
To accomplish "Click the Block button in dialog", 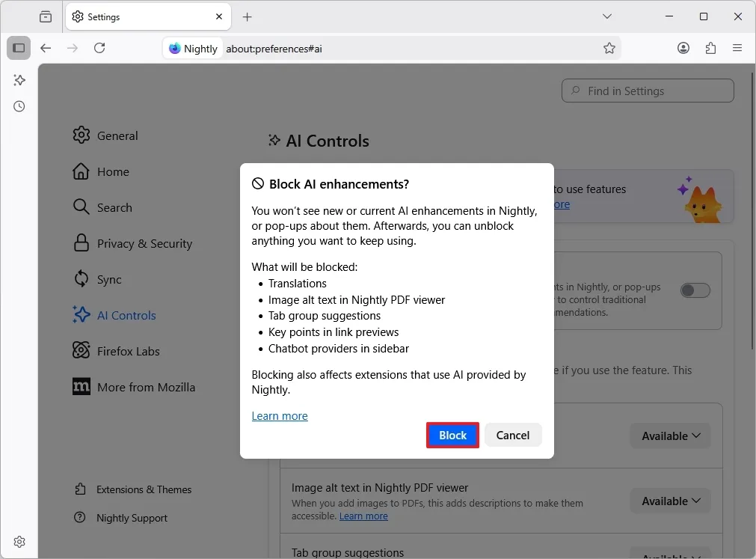I will tap(452, 436).
